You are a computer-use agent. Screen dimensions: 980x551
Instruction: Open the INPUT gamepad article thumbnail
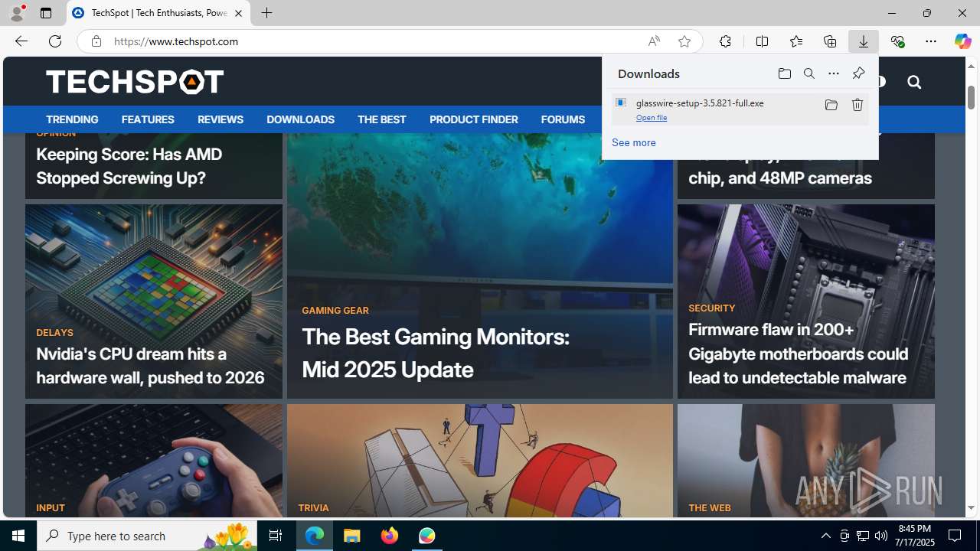coord(154,461)
